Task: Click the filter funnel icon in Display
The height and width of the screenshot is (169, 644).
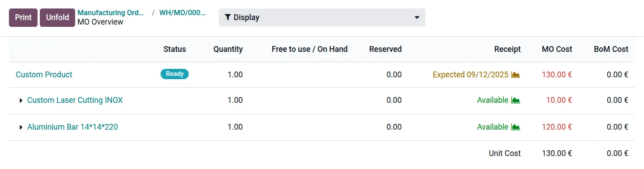Action: pyautogui.click(x=228, y=17)
